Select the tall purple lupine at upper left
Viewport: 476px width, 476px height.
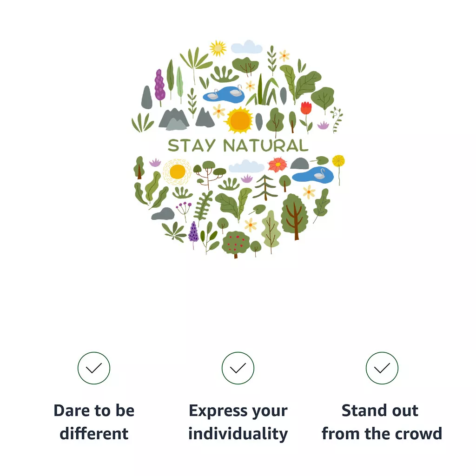click(159, 85)
